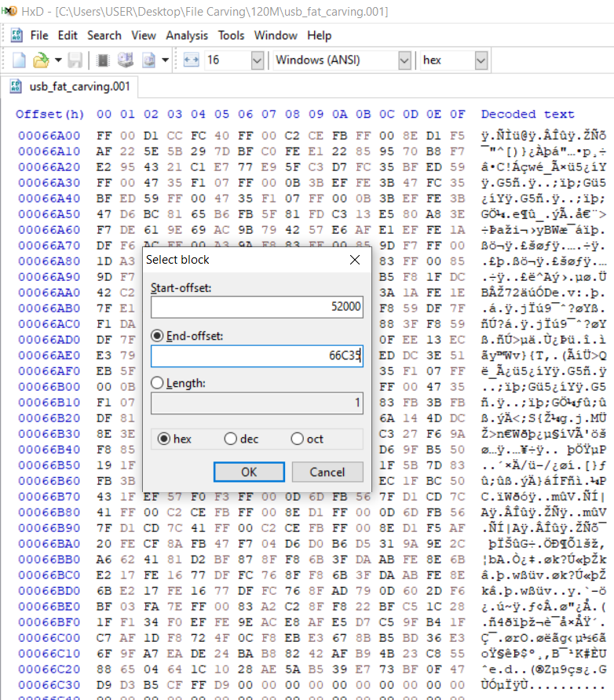The image size is (614, 700).
Task: Click the Decoded text column header
Action: pyautogui.click(x=528, y=115)
